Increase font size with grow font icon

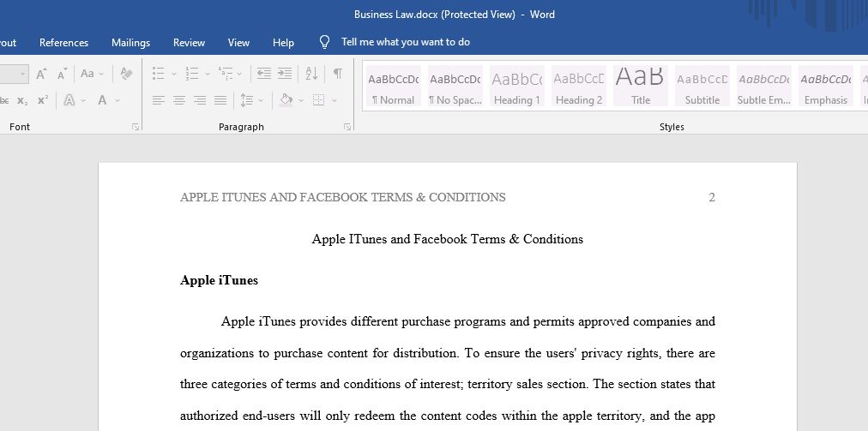click(41, 74)
